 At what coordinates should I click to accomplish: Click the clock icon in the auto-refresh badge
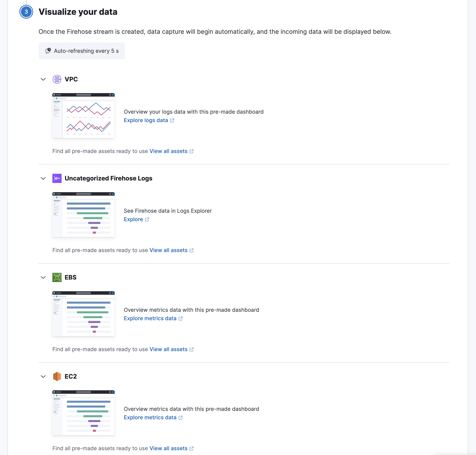(48, 51)
